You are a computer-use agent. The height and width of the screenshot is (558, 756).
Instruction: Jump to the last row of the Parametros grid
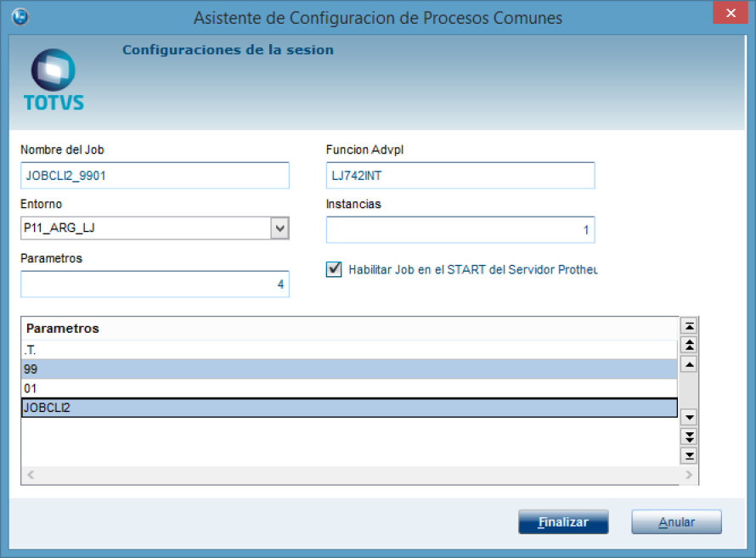(x=690, y=456)
